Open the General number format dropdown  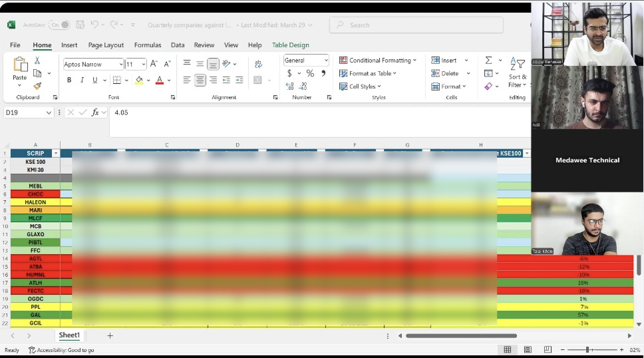[326, 60]
